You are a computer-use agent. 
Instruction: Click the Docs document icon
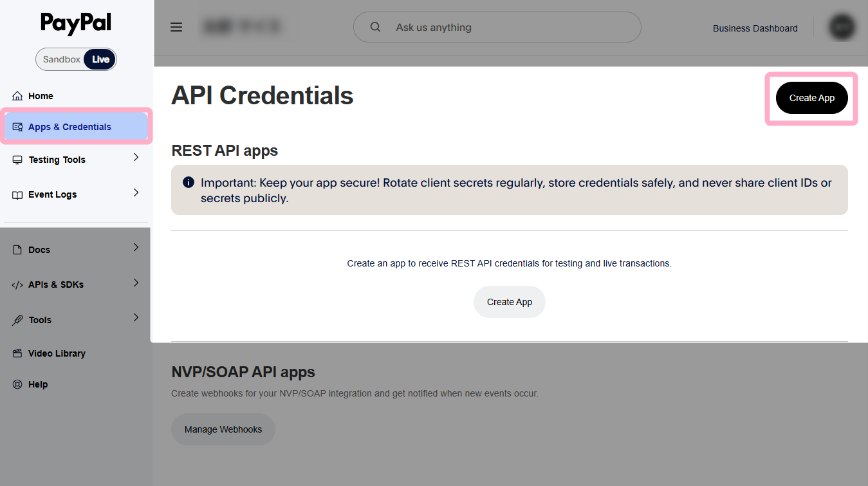[17, 250]
